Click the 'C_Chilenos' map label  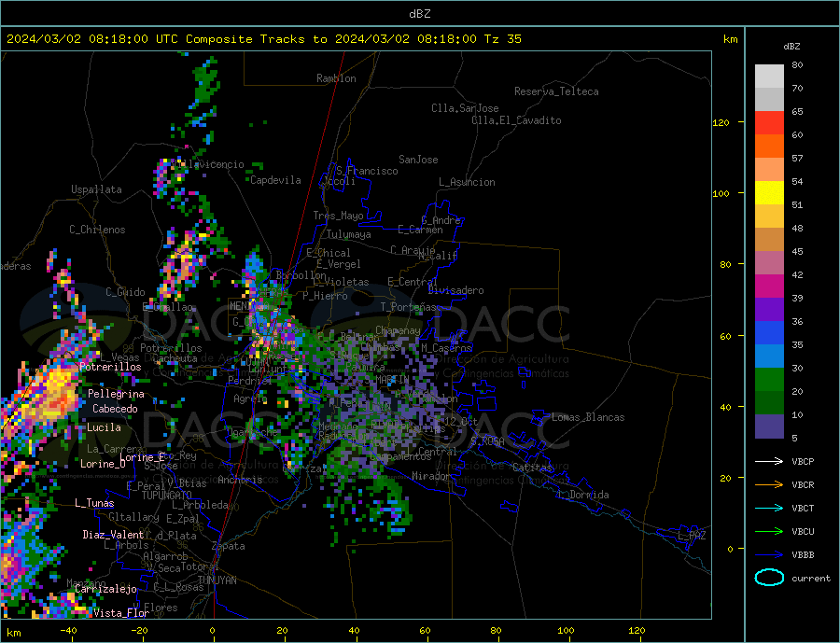point(97,230)
